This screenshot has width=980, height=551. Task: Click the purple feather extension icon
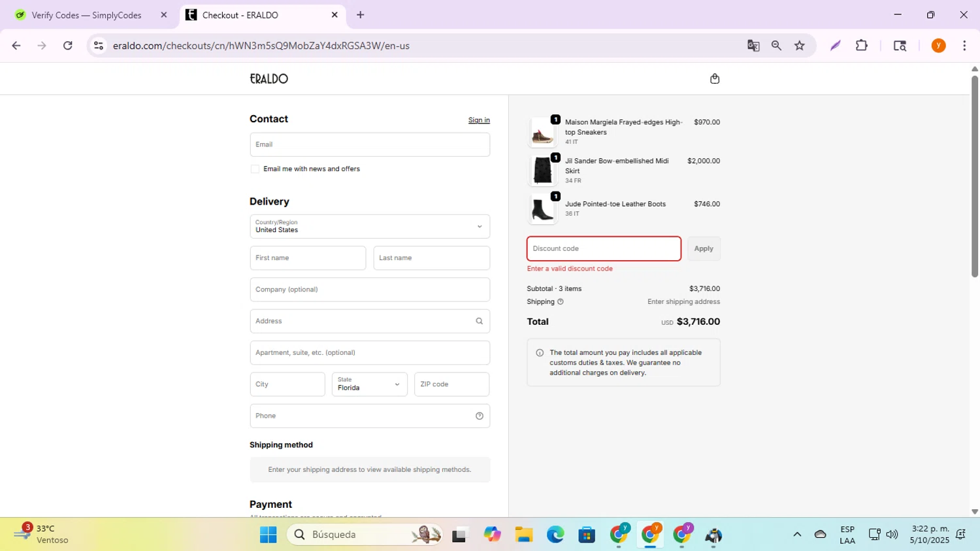(835, 46)
